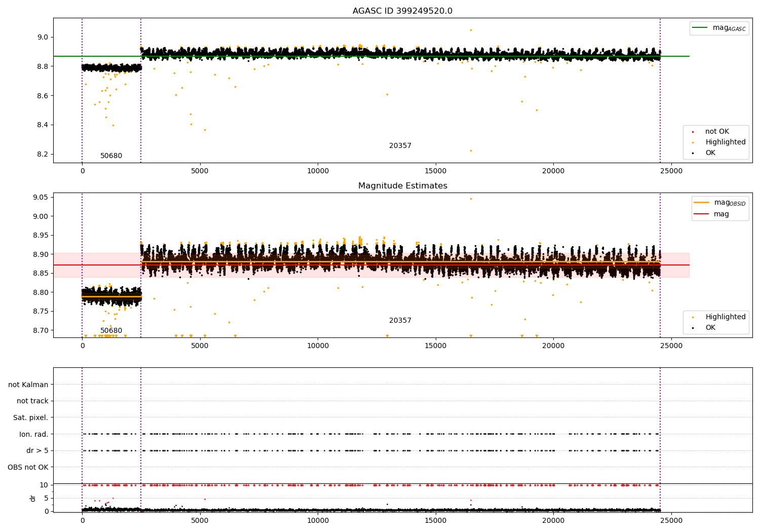This screenshot has height=532, width=760.
Task: Click the '9.00' y-tick in the middle plot
Action: tap(41, 216)
